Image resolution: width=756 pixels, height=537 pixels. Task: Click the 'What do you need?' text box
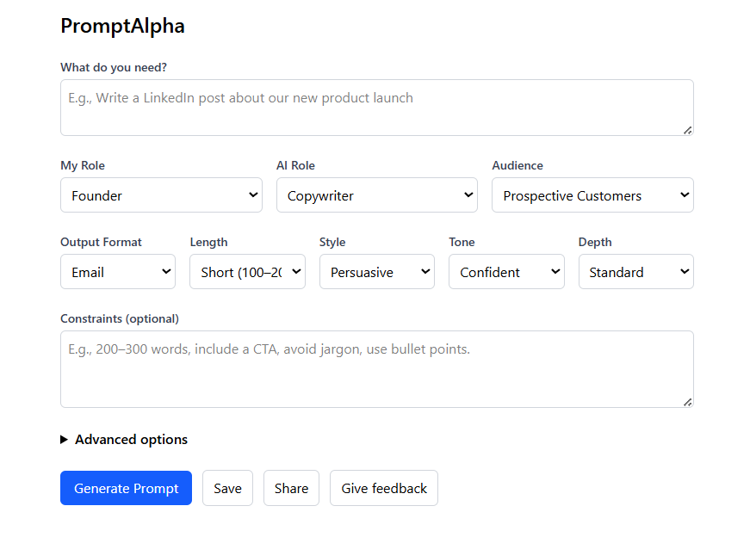tap(376, 108)
